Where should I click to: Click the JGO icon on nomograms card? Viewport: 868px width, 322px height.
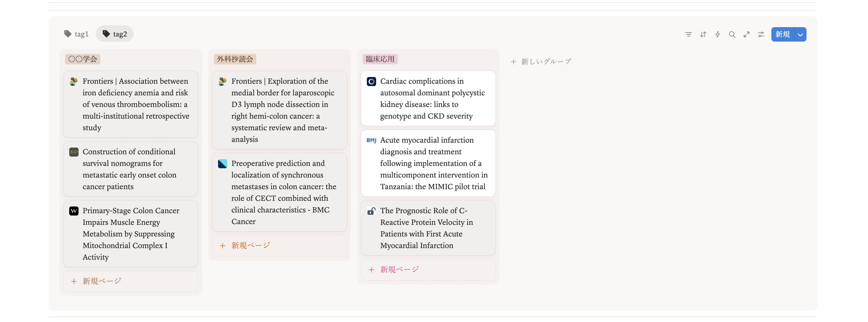pyautogui.click(x=74, y=152)
